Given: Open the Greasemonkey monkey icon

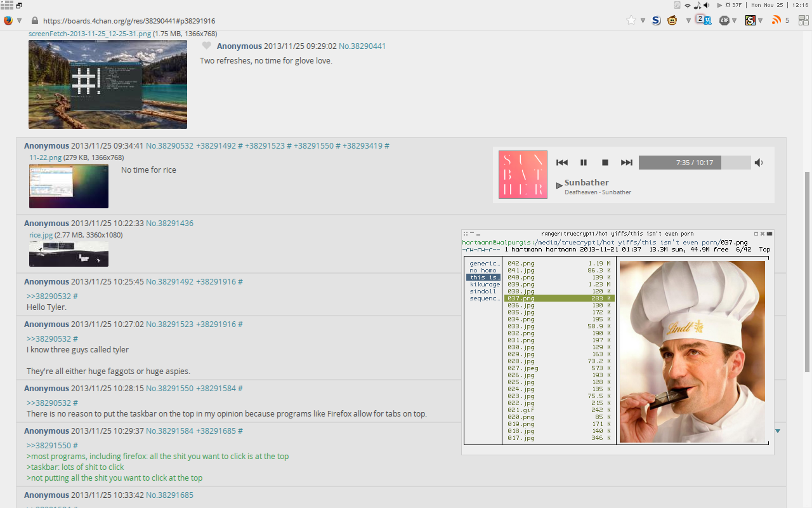Looking at the screenshot, I should click(x=672, y=20).
